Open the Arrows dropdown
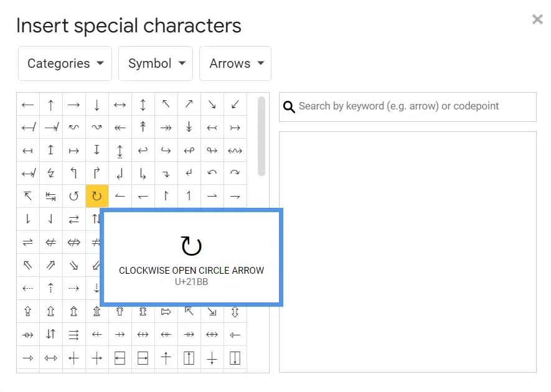Viewport: 551px width, 392px height. pos(235,63)
